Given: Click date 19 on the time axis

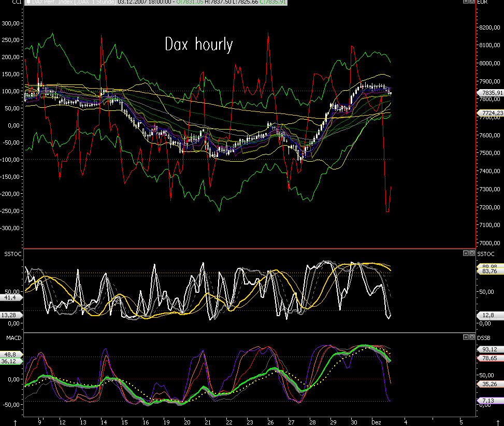Looking at the screenshot, I should (166, 422).
